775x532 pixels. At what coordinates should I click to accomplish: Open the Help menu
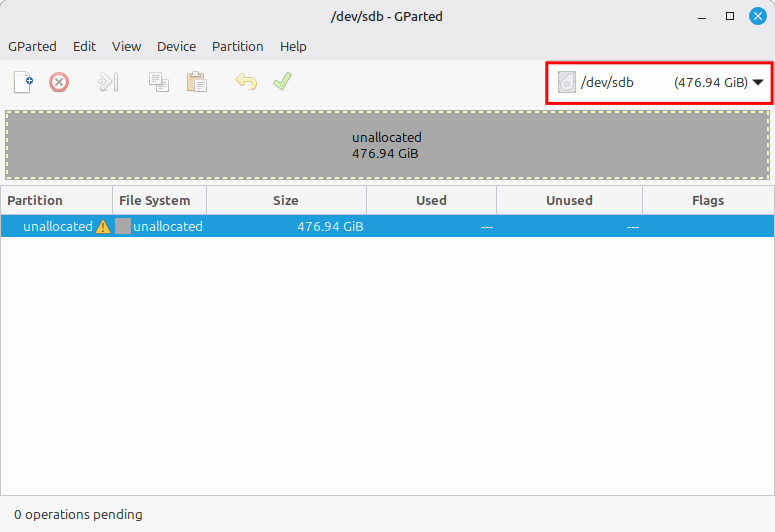click(293, 46)
